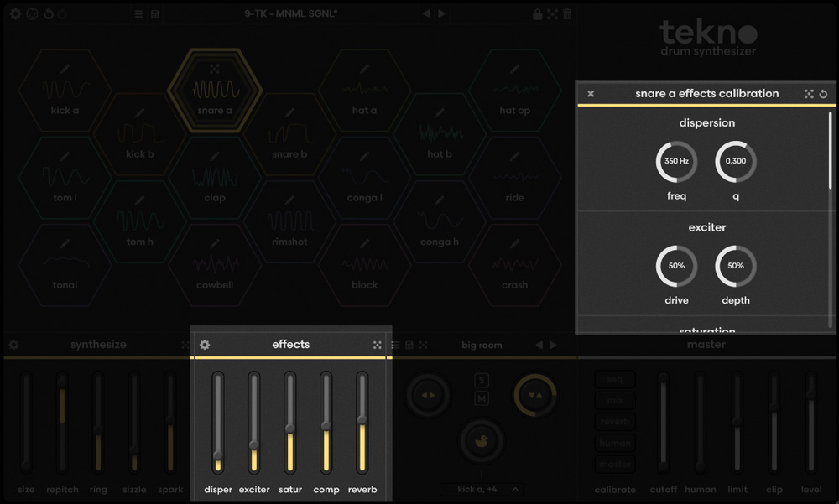This screenshot has width=839, height=504.
Task: Select the clap drum pad
Action: 215,179
